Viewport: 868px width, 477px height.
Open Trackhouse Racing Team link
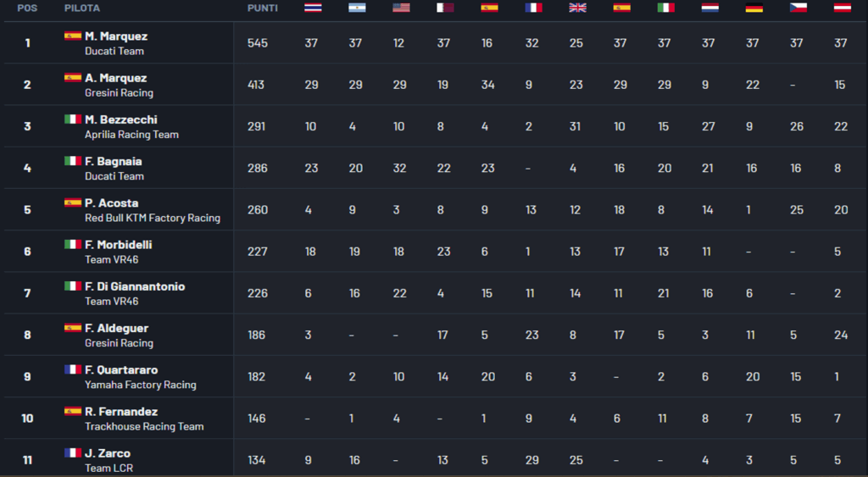click(144, 426)
